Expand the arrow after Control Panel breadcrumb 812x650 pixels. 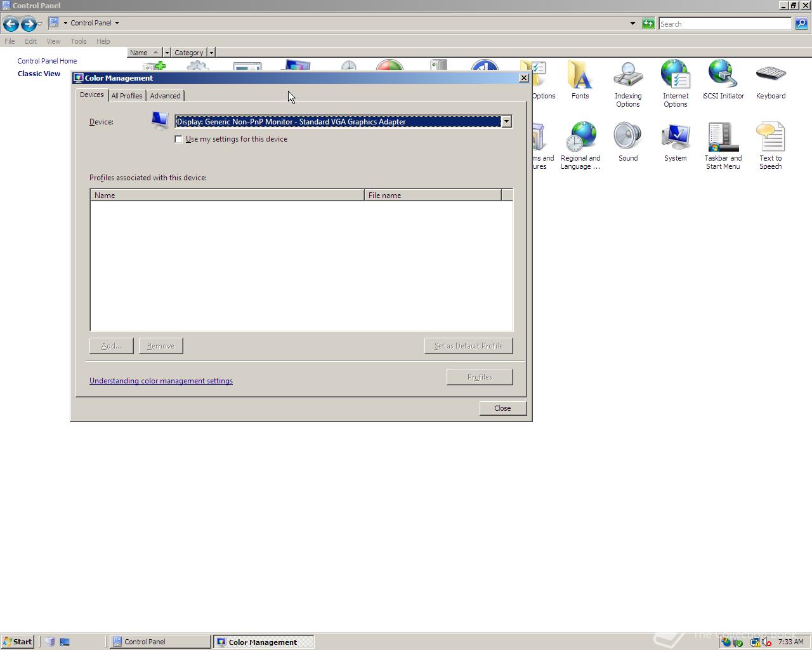point(117,23)
